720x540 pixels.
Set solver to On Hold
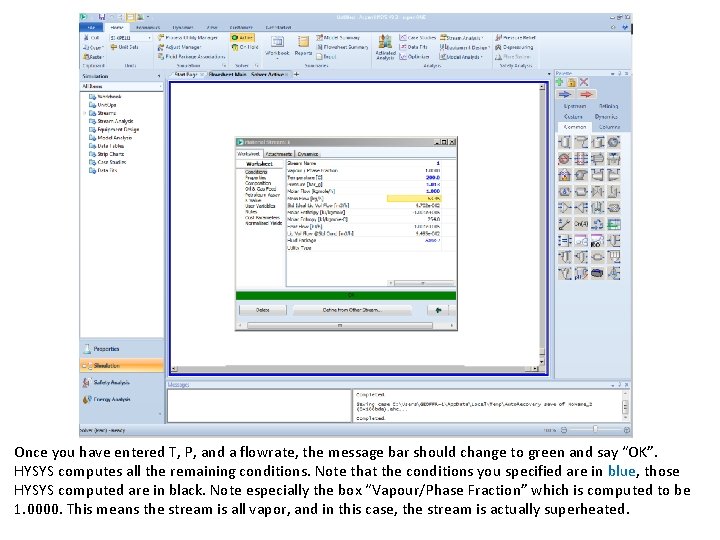point(245,47)
